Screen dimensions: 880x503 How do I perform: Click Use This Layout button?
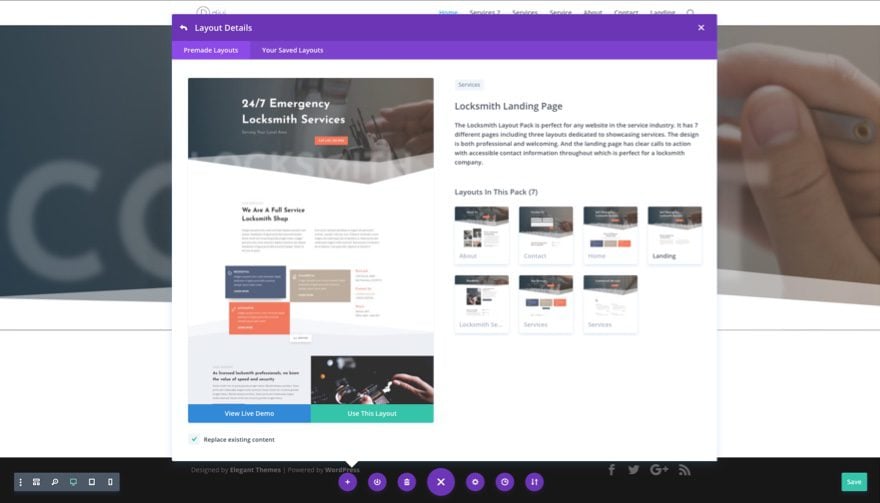pos(372,413)
